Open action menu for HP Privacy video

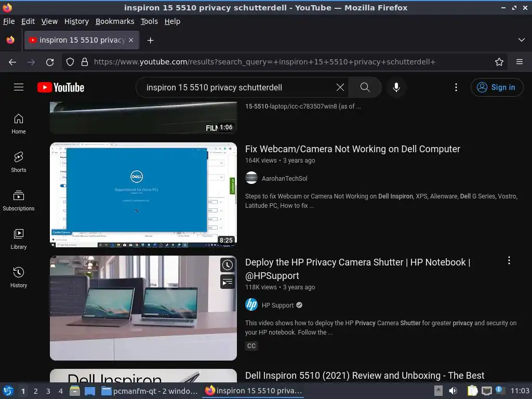[509, 260]
